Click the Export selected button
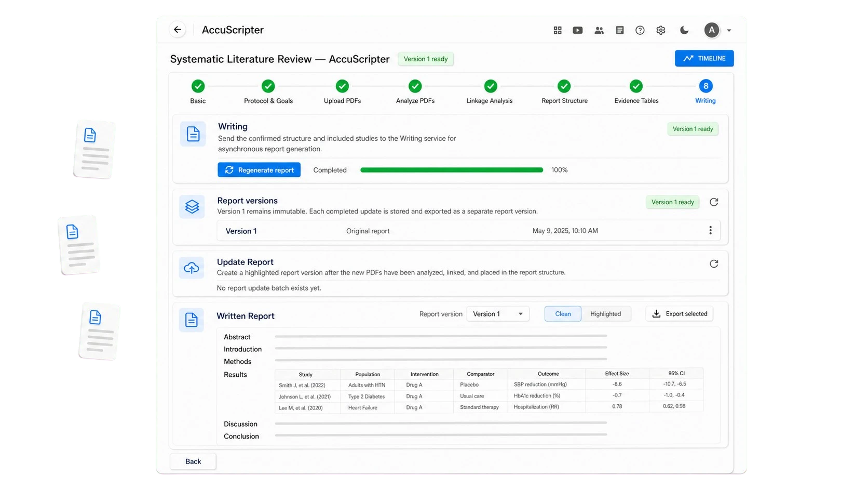 click(x=680, y=314)
